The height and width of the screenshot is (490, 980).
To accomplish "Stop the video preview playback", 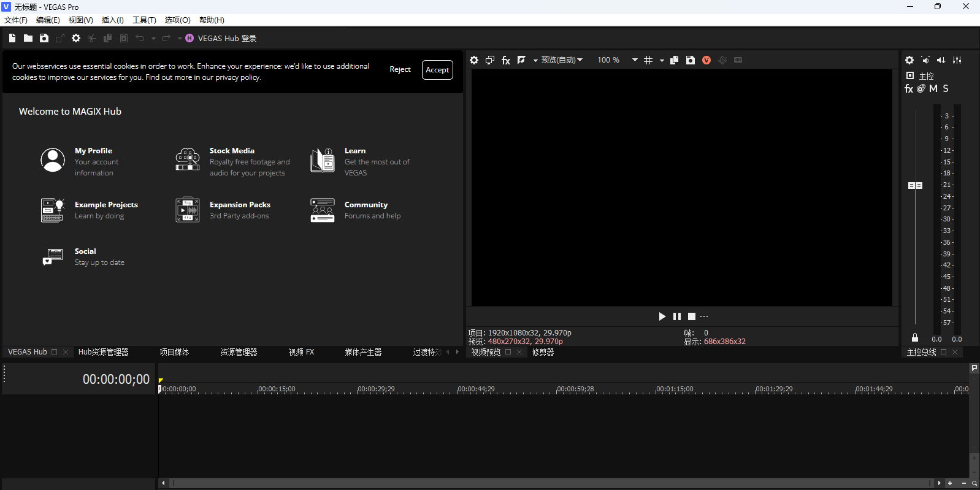I will 692,316.
